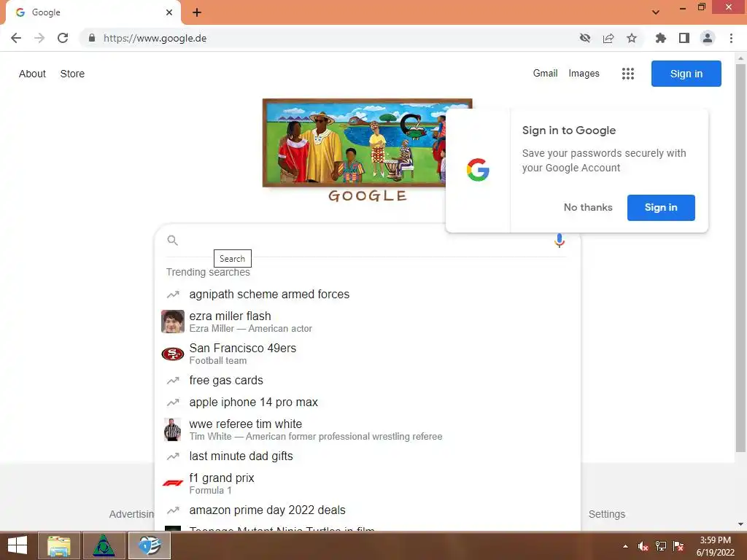Screen dimensions: 747x560
Task: Select the Google browser tab
Action: pyautogui.click(x=93, y=13)
